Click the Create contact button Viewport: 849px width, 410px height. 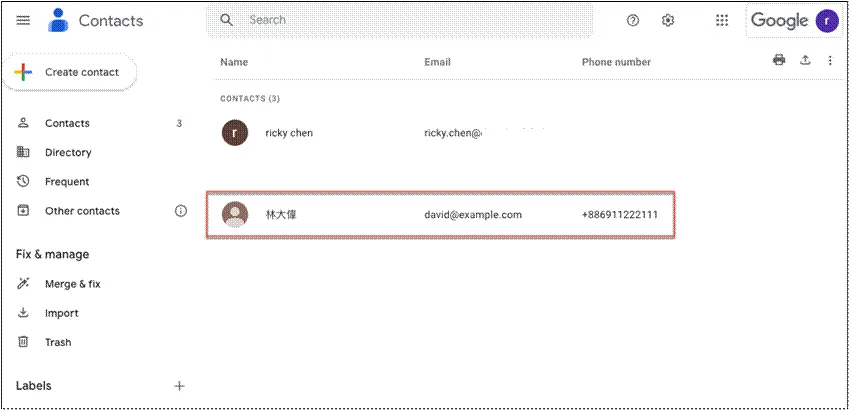(x=69, y=72)
